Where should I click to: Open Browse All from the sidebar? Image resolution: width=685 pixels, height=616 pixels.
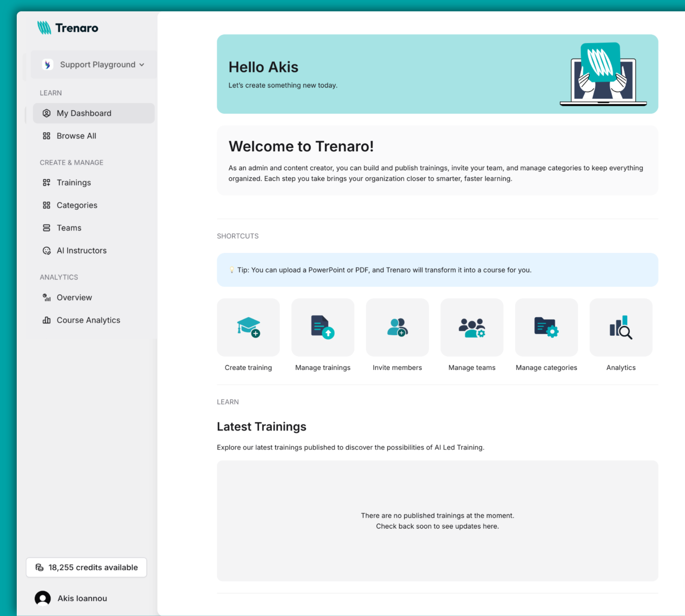pos(76,135)
